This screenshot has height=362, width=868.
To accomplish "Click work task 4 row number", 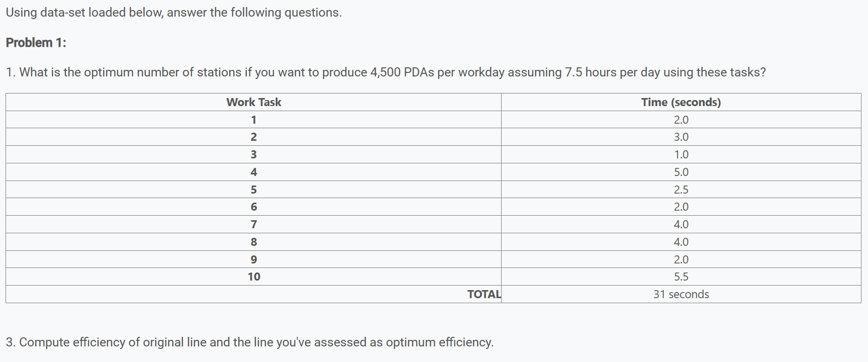I will [x=254, y=172].
